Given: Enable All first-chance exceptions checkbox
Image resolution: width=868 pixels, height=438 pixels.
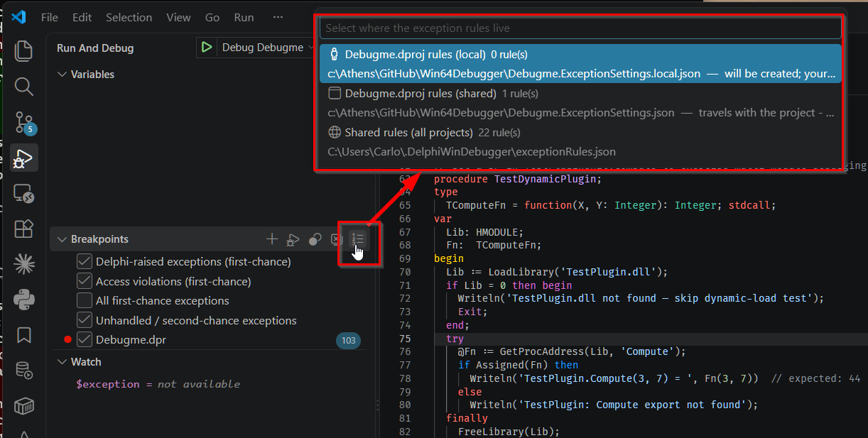Looking at the screenshot, I should pos(84,300).
